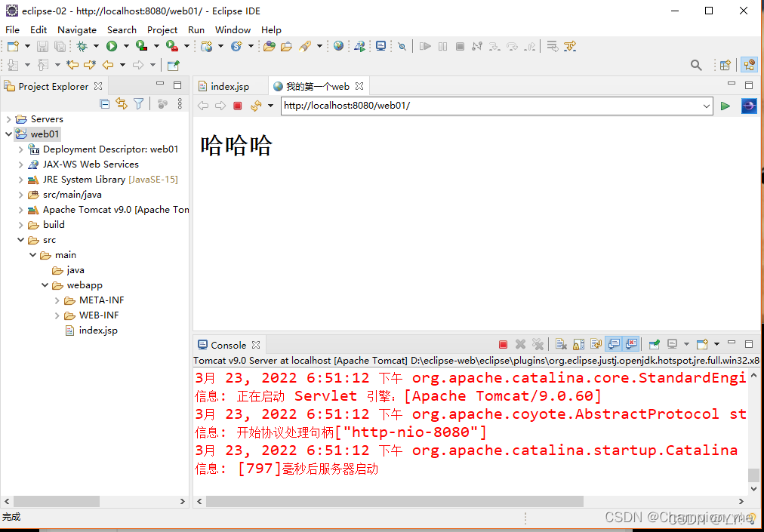
Task: Switch to the index.jsp editor tab
Action: point(230,87)
